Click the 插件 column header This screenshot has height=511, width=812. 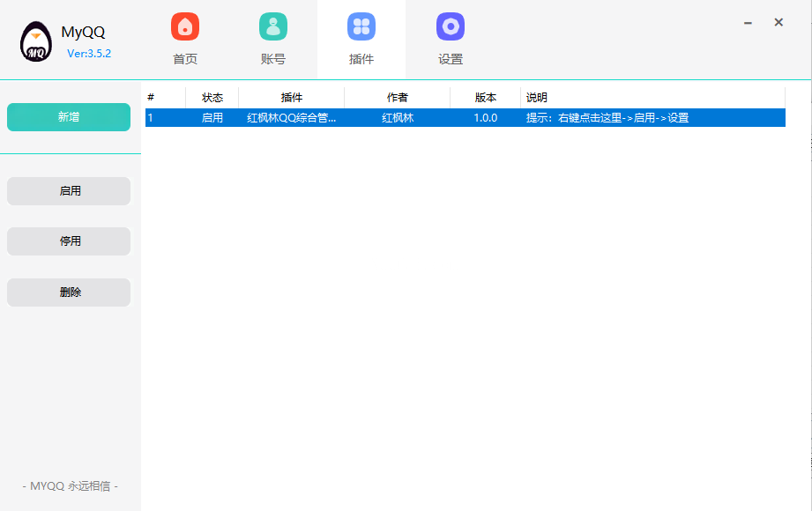pyautogui.click(x=292, y=98)
